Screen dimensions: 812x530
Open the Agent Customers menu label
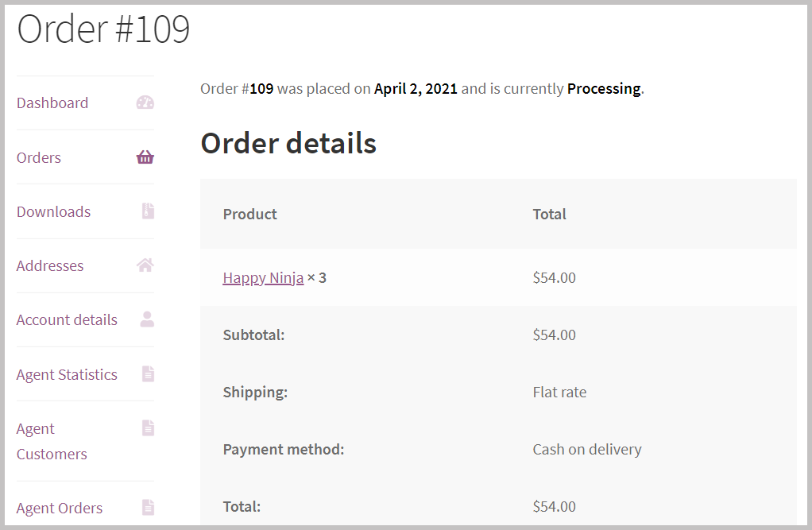pos(52,442)
